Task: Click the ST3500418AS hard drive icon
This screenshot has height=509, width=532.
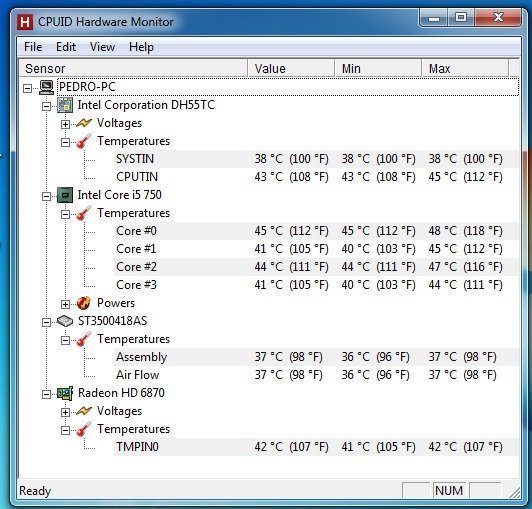Action: click(x=65, y=321)
